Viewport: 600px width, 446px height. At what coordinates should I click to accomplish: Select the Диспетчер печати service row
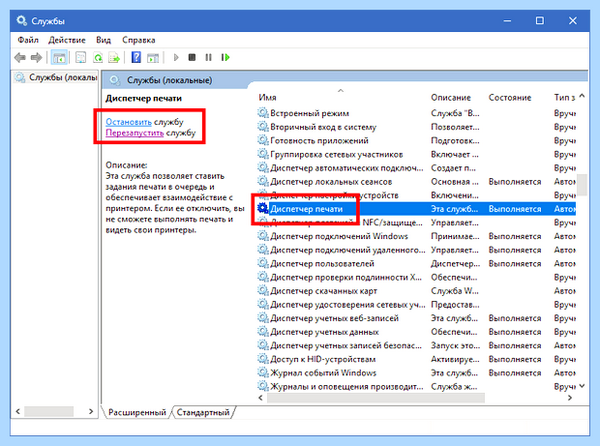(416, 209)
